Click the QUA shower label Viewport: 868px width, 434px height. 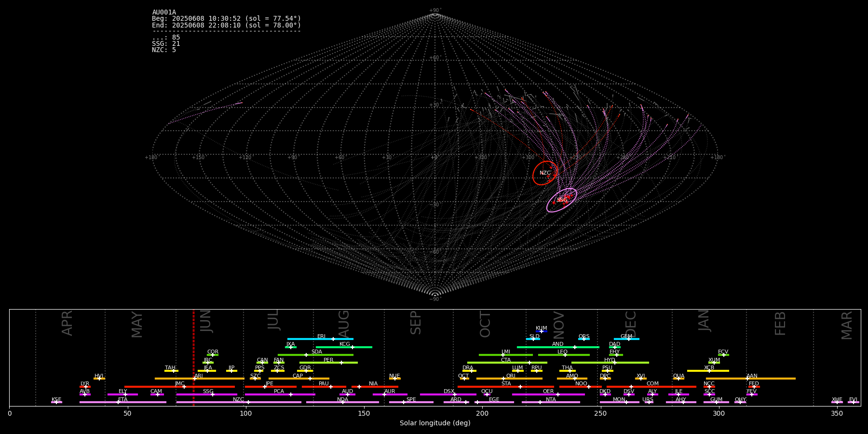(678, 376)
